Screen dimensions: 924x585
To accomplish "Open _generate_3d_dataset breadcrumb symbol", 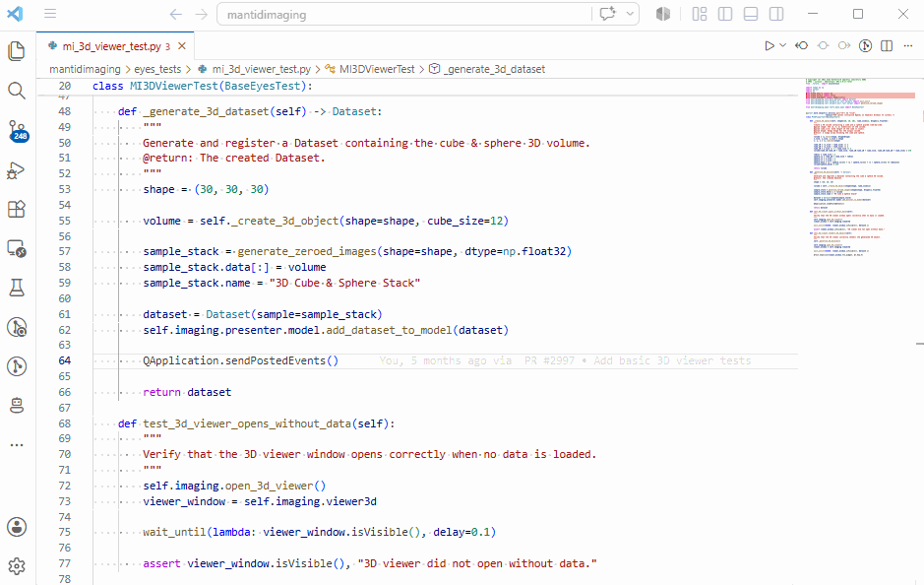I will click(487, 69).
